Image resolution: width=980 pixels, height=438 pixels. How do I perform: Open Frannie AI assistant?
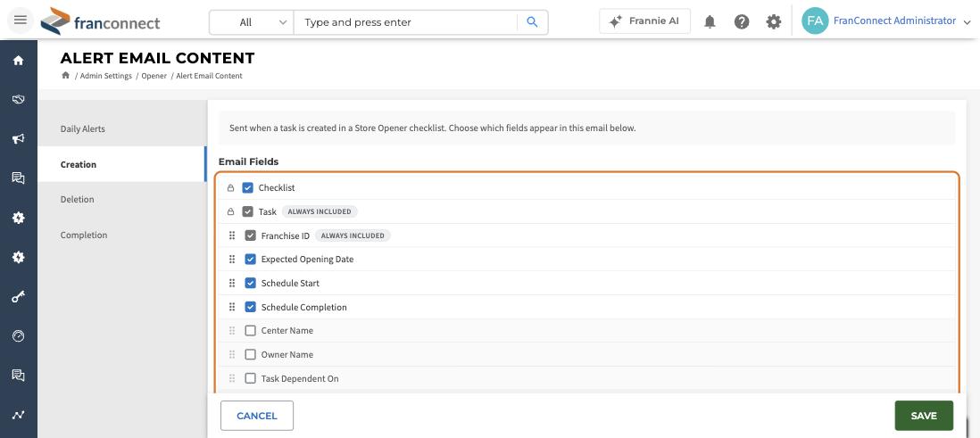644,21
